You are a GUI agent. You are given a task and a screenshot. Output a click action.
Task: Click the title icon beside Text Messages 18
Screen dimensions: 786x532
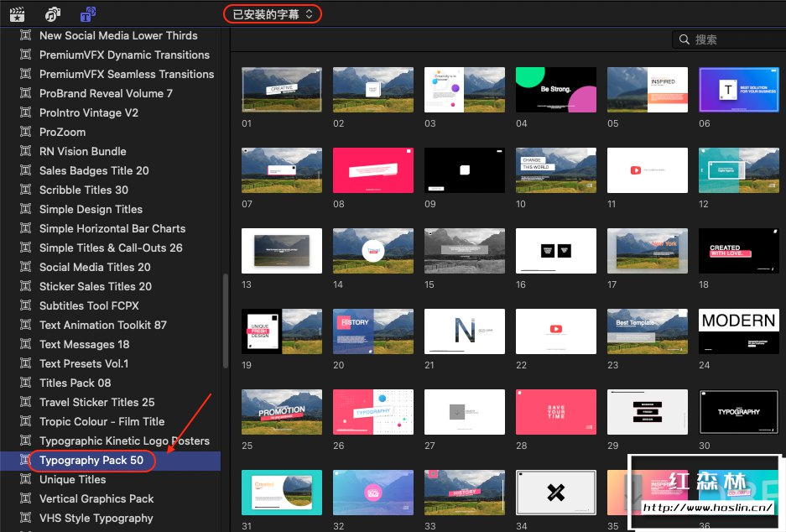coord(25,345)
